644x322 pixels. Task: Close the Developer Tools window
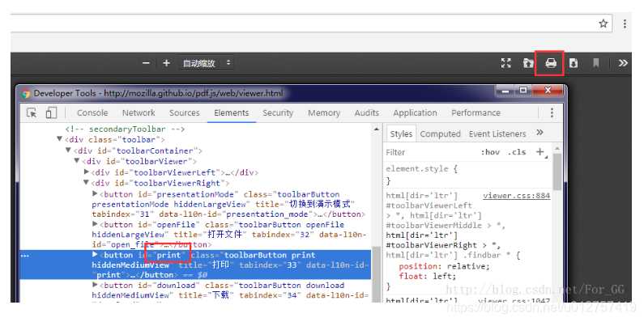548,91
